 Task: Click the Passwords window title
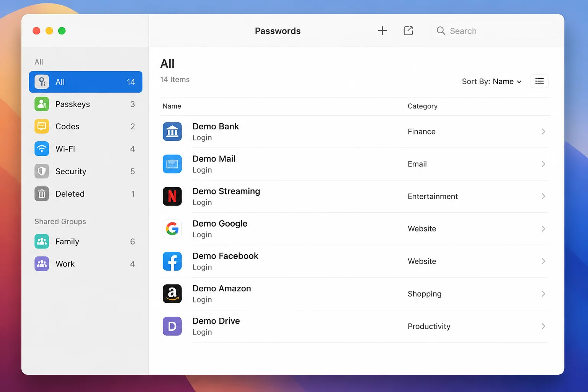pyautogui.click(x=278, y=31)
